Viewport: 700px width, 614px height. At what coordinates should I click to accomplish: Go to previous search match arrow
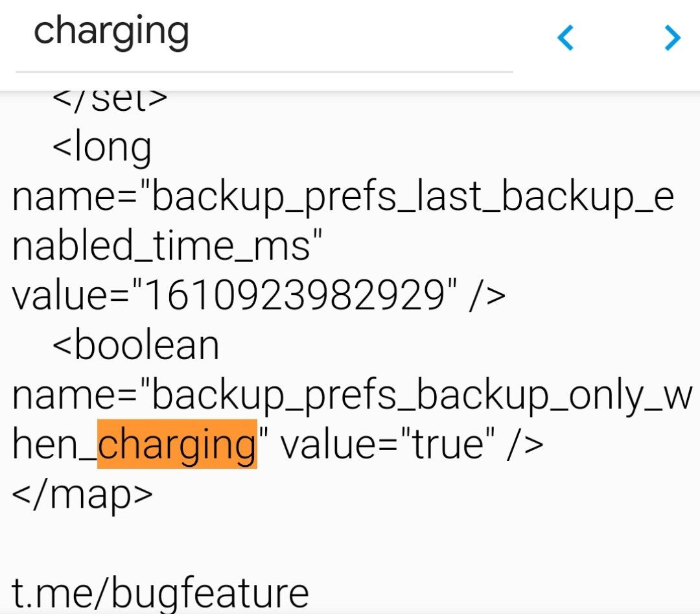[x=565, y=38]
